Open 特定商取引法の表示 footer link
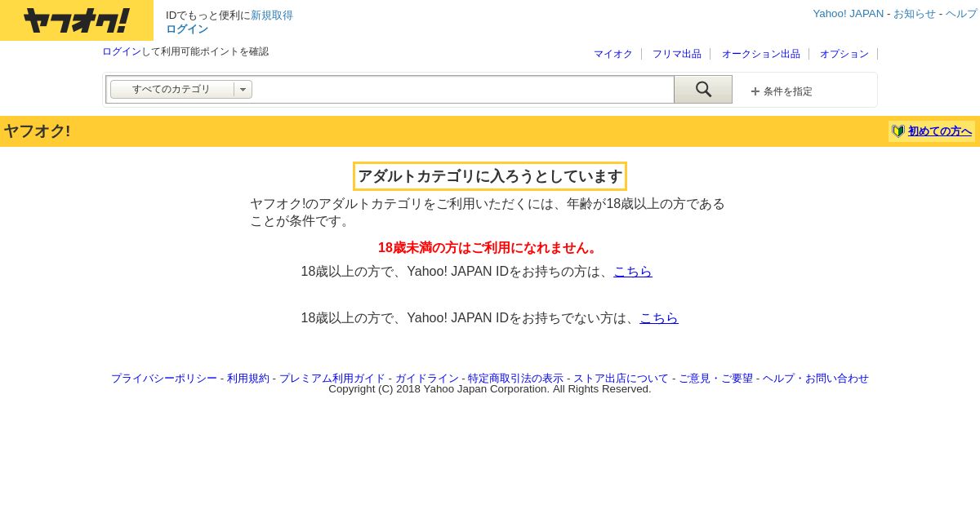 tap(515, 379)
